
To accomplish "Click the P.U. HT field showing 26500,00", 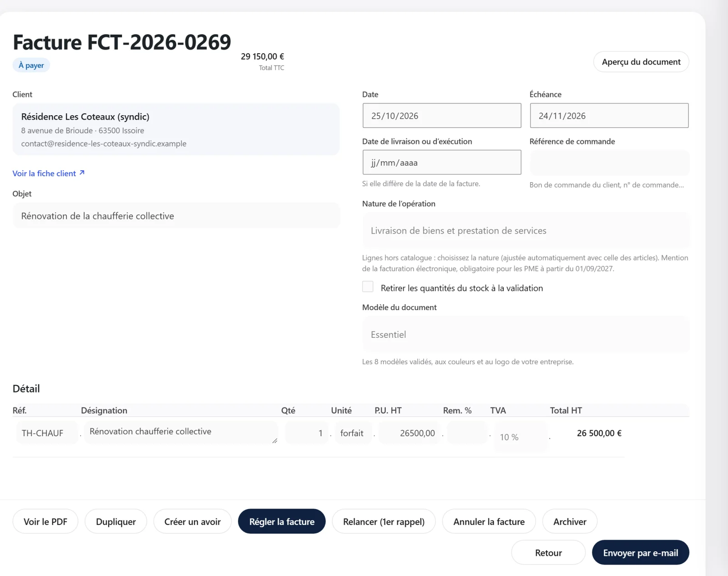I will 409,433.
